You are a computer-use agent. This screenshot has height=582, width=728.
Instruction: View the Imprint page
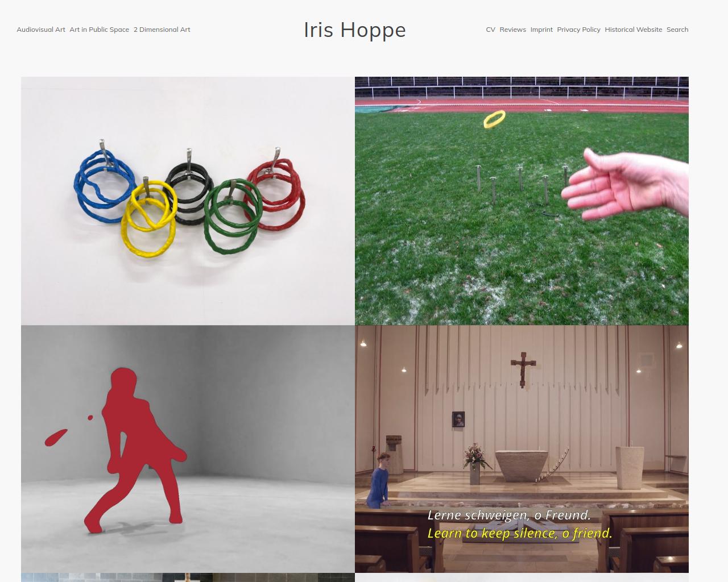click(541, 30)
